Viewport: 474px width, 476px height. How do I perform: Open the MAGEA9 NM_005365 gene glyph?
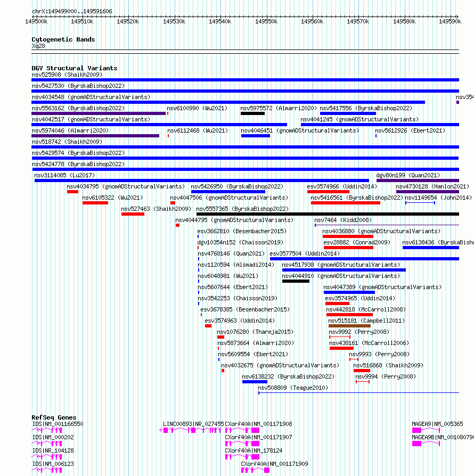(426, 430)
